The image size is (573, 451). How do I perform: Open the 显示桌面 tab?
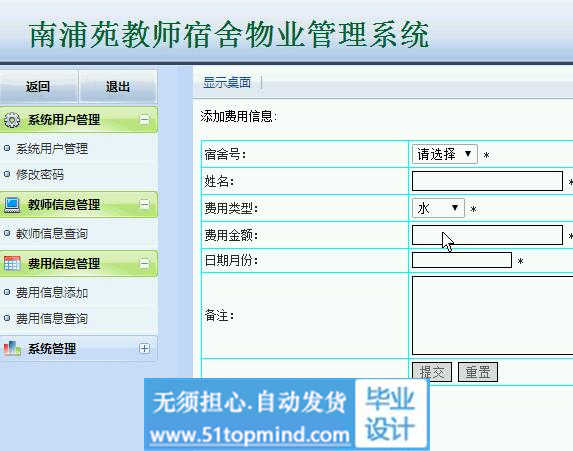(x=227, y=82)
